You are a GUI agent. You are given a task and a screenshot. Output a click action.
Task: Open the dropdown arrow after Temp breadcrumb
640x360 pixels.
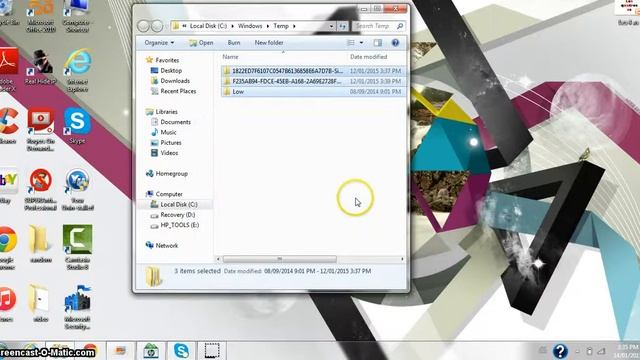pos(294,26)
